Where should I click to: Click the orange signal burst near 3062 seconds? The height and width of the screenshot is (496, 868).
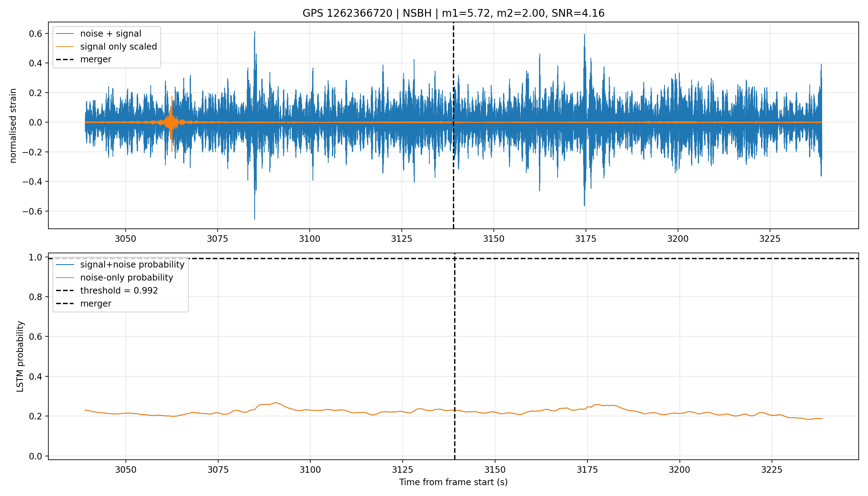pos(171,122)
